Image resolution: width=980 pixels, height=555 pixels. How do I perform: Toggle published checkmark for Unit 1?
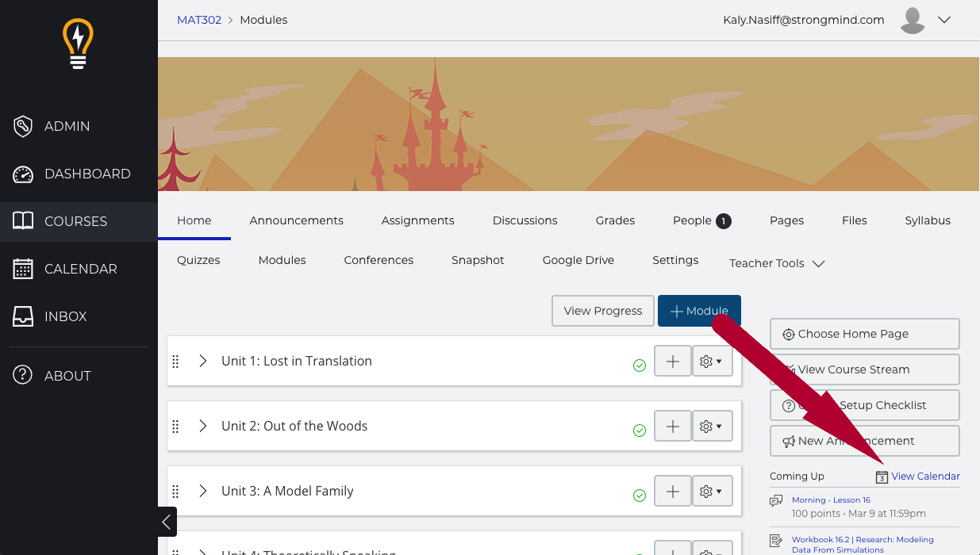click(x=639, y=366)
